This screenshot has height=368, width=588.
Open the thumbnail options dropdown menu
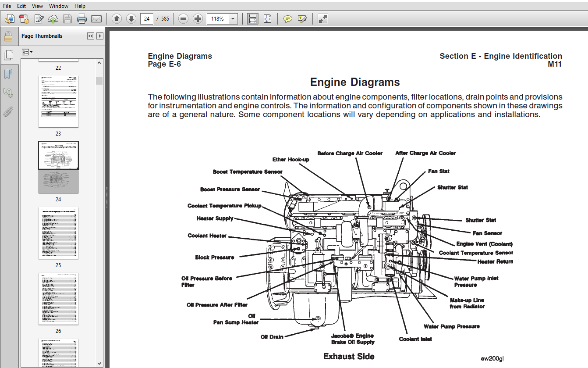point(27,52)
